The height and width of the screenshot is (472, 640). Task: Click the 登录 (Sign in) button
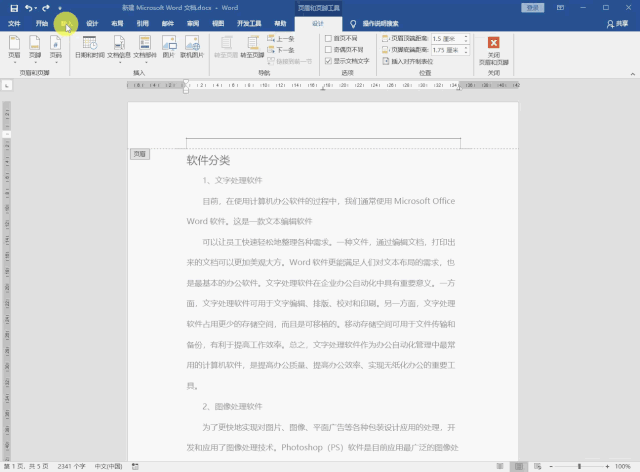pyautogui.click(x=533, y=8)
